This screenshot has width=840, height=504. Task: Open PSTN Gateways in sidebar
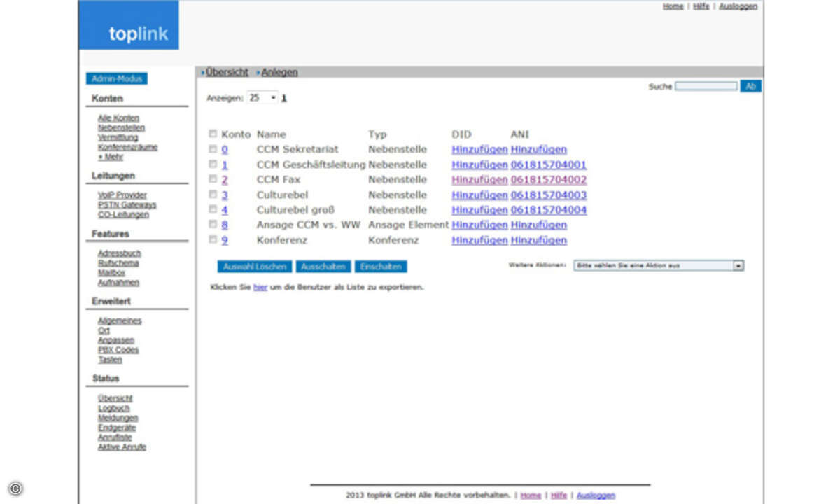tap(127, 205)
